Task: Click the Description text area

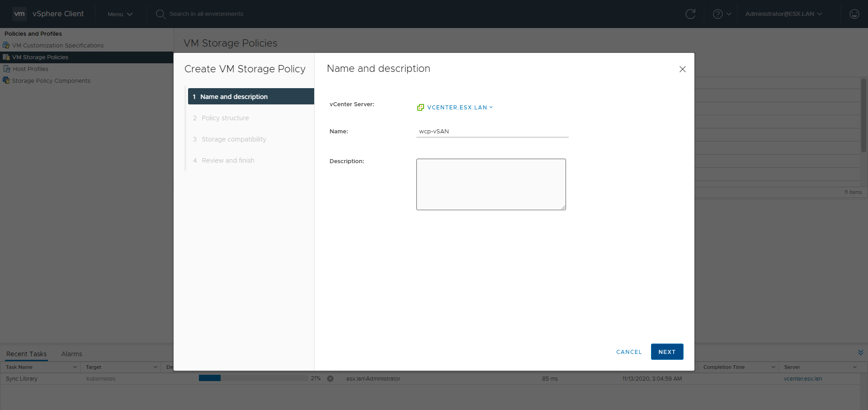Action: [x=491, y=184]
